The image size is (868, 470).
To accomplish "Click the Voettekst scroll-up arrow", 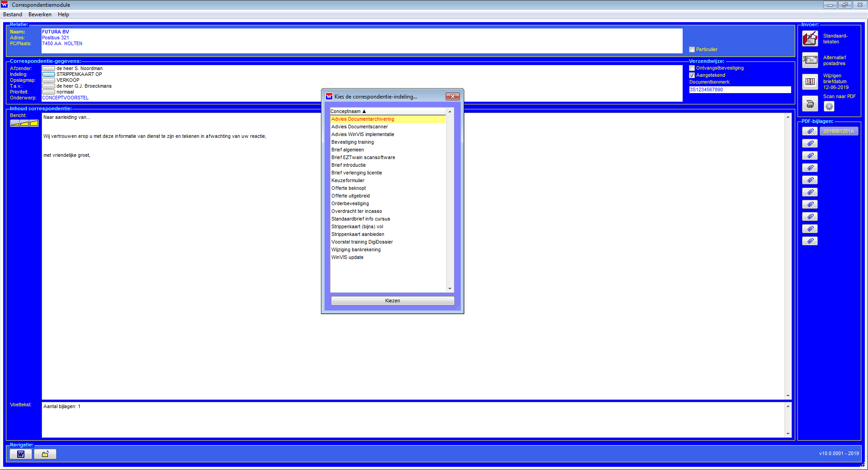I will click(788, 406).
